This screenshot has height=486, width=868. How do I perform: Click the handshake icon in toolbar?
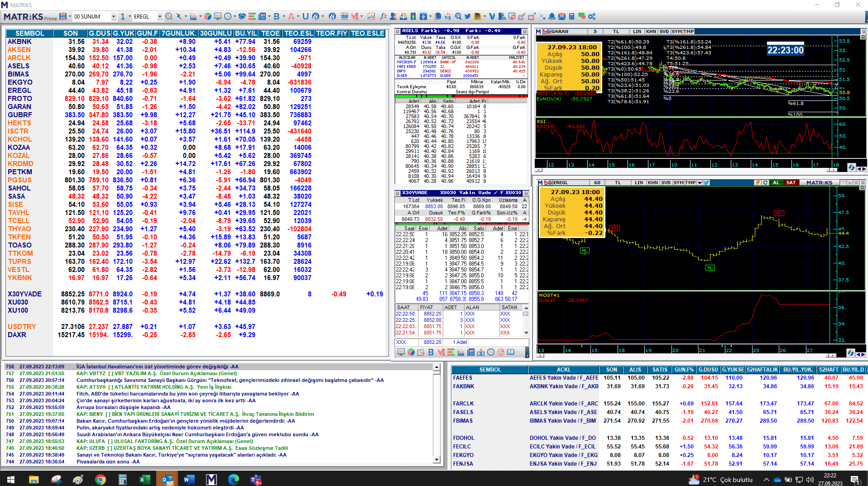point(242,16)
